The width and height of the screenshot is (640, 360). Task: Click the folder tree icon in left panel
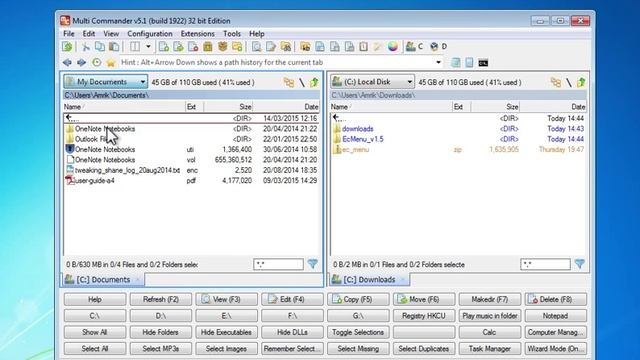coord(289,82)
